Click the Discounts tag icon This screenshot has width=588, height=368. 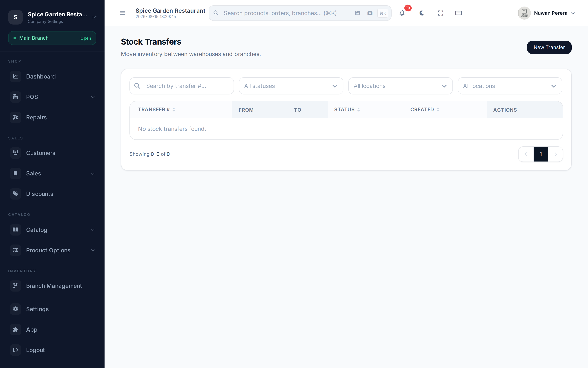click(16, 194)
